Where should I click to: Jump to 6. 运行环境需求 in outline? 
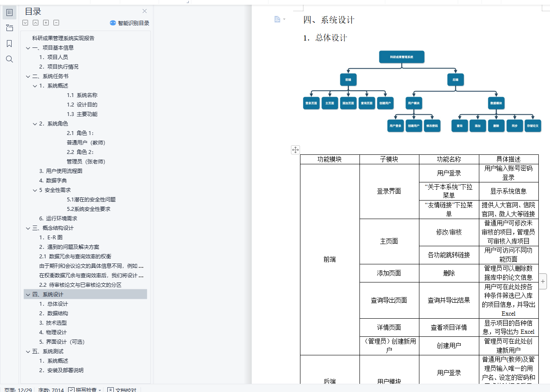[x=58, y=218]
